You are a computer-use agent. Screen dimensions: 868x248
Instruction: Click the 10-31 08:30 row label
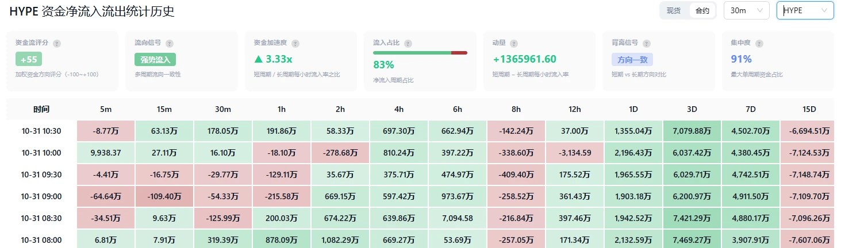(41, 218)
